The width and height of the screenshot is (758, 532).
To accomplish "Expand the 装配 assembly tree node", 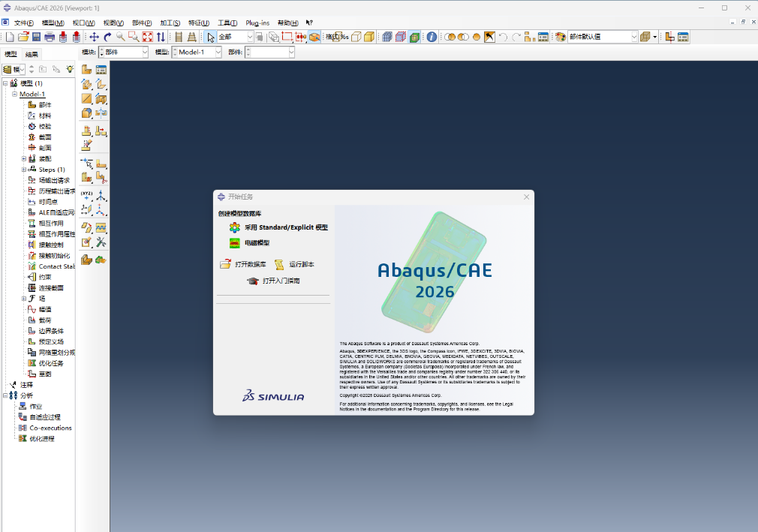I will [24, 158].
